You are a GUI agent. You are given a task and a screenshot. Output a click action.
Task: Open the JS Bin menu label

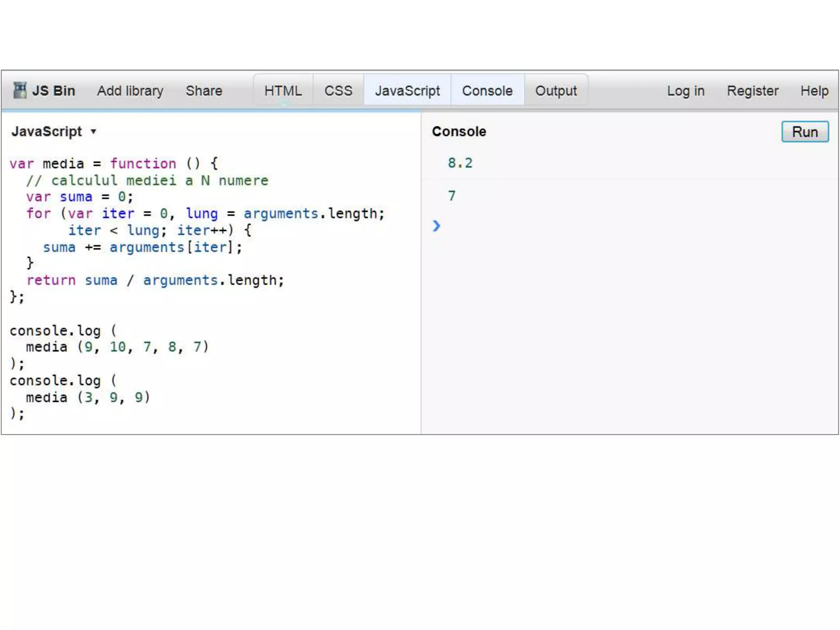click(x=53, y=91)
